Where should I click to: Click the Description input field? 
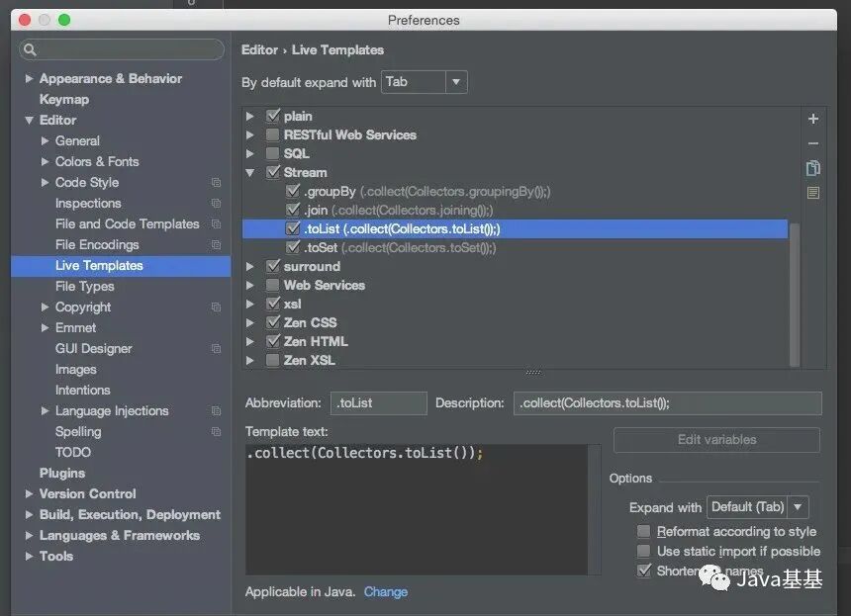pyautogui.click(x=668, y=402)
